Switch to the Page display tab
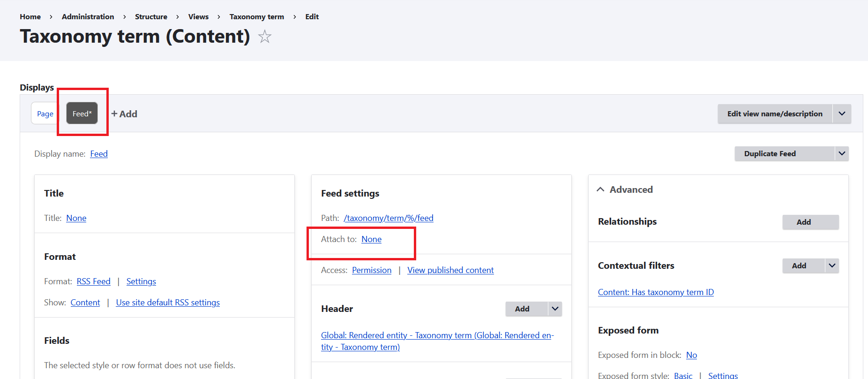The image size is (868, 379). pyautogui.click(x=45, y=114)
